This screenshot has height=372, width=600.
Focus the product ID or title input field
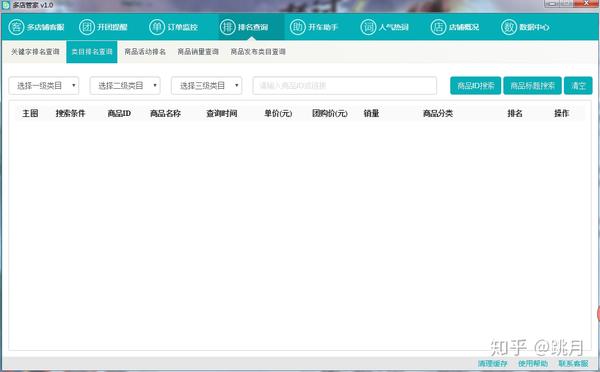[344, 86]
